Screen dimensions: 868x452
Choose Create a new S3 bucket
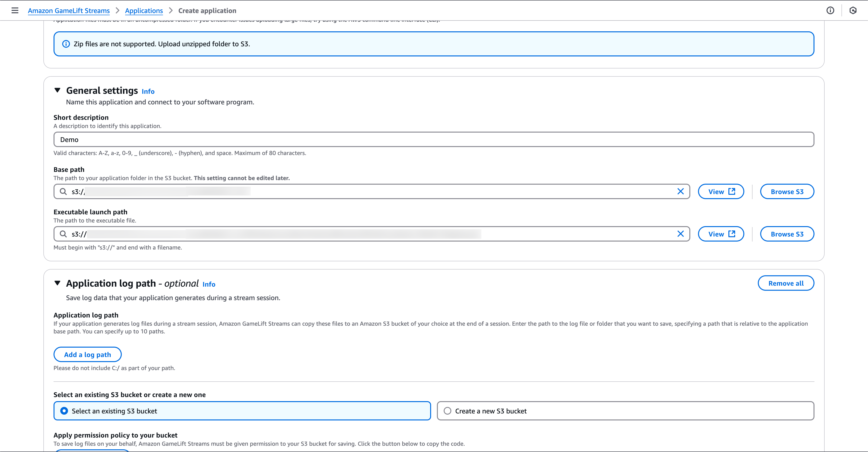point(448,411)
